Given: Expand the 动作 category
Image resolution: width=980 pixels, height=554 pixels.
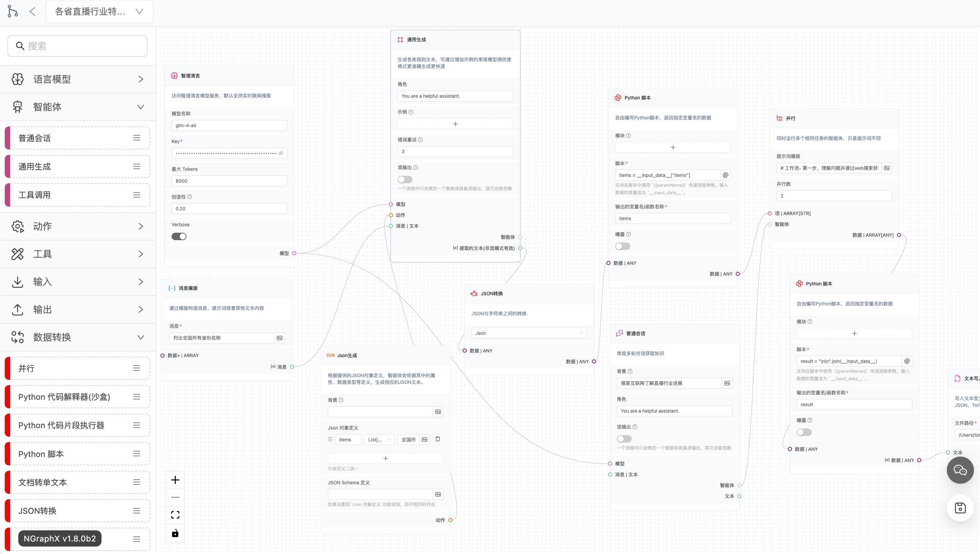Looking at the screenshot, I should (x=77, y=226).
